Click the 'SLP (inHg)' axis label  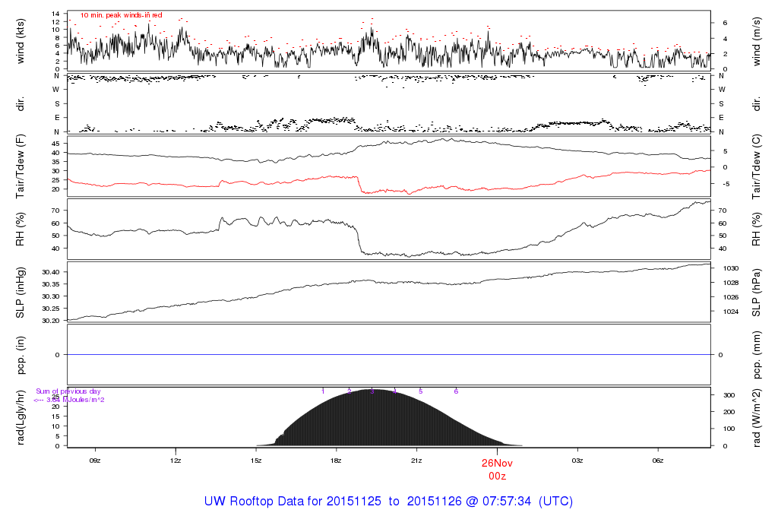20,293
